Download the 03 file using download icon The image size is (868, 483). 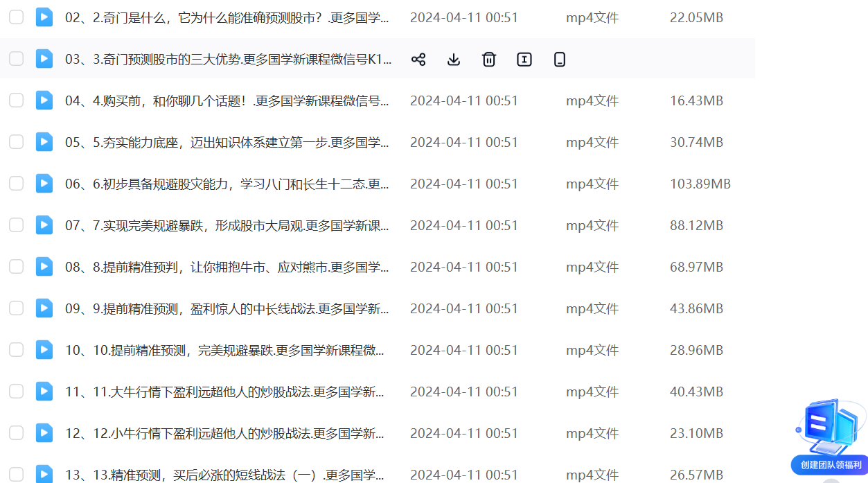pyautogui.click(x=454, y=60)
